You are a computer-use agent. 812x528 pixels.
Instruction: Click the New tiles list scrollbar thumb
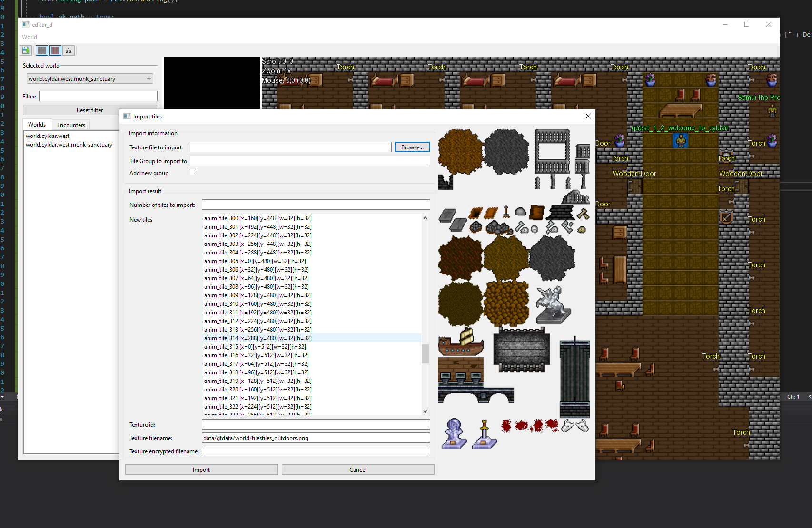tap(425, 353)
